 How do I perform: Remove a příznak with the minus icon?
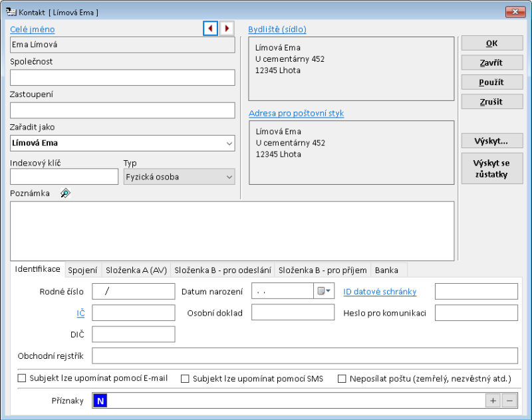[x=509, y=401]
